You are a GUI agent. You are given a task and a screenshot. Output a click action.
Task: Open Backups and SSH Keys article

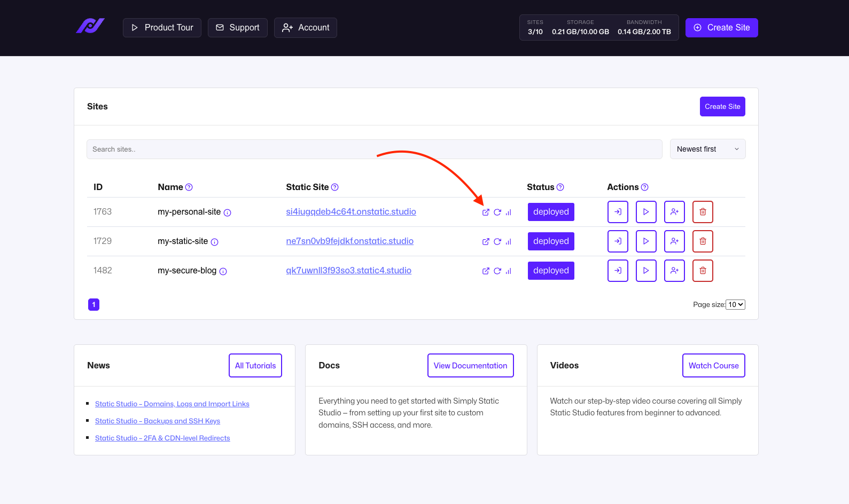coord(158,421)
